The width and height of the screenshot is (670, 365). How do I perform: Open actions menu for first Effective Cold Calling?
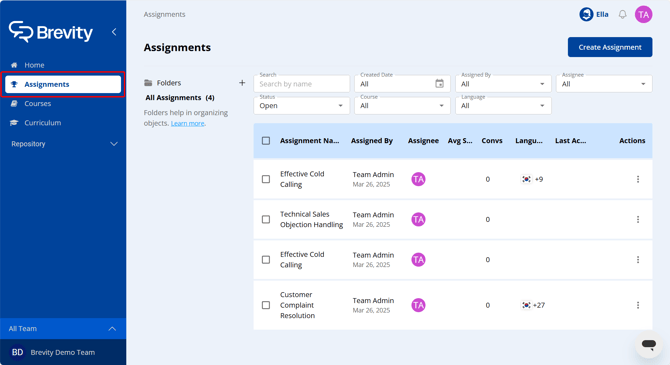pyautogui.click(x=638, y=179)
